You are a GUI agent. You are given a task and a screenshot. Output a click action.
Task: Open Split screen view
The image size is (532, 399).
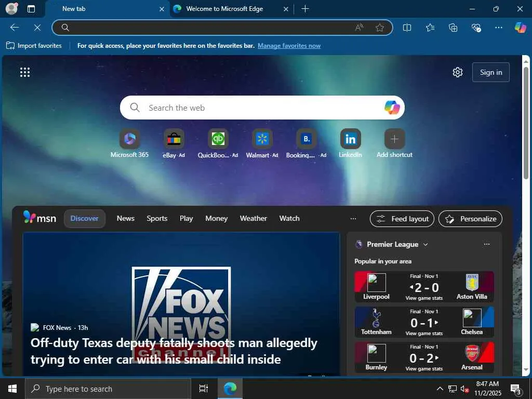[x=407, y=28]
